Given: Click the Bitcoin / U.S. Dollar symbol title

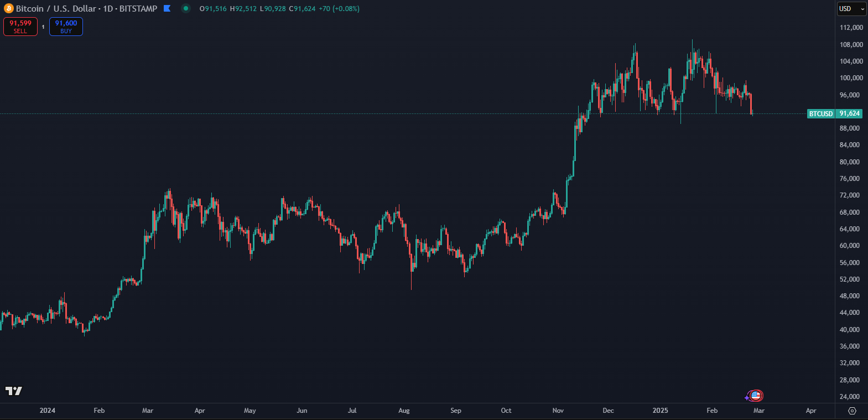Looking at the screenshot, I should pyautogui.click(x=57, y=8).
